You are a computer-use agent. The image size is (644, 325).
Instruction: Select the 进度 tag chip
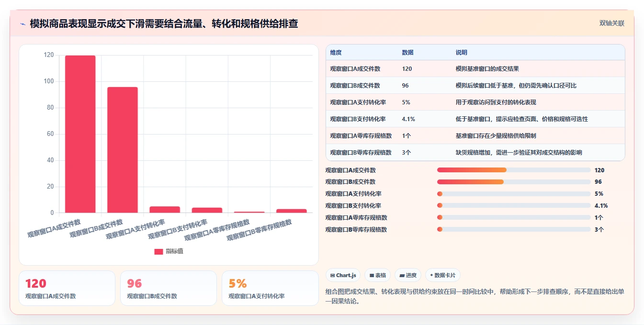coord(408,275)
